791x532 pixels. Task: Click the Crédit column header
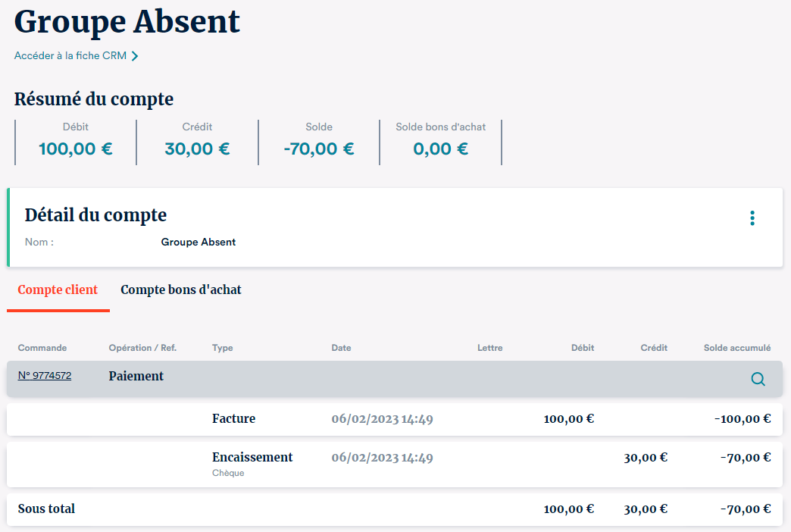[x=654, y=348]
